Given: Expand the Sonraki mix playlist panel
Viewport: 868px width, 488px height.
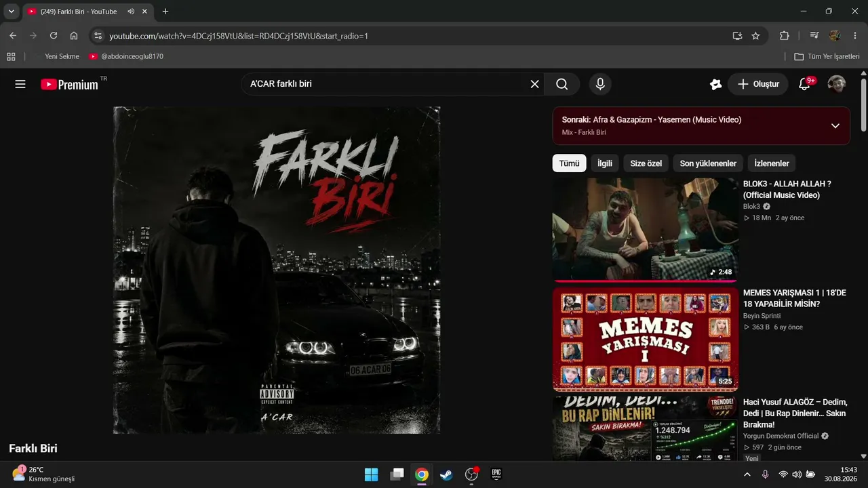Looking at the screenshot, I should (x=835, y=125).
